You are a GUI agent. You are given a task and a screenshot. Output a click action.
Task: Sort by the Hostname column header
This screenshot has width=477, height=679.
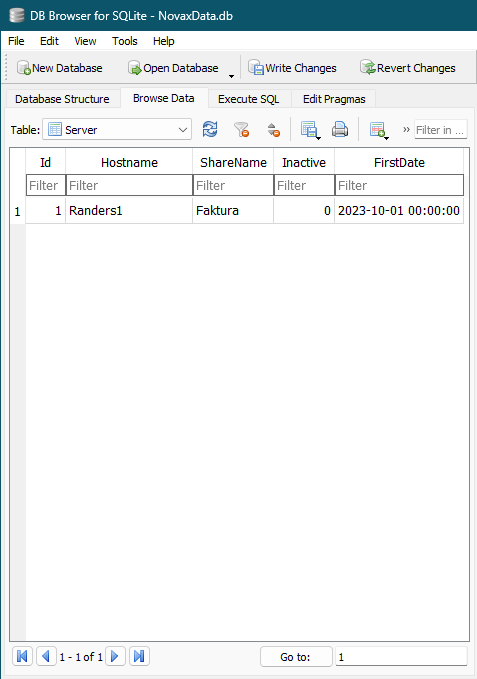129,162
